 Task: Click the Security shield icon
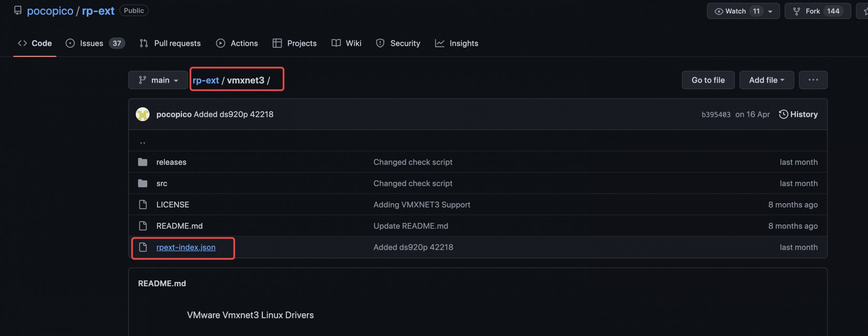pos(380,43)
